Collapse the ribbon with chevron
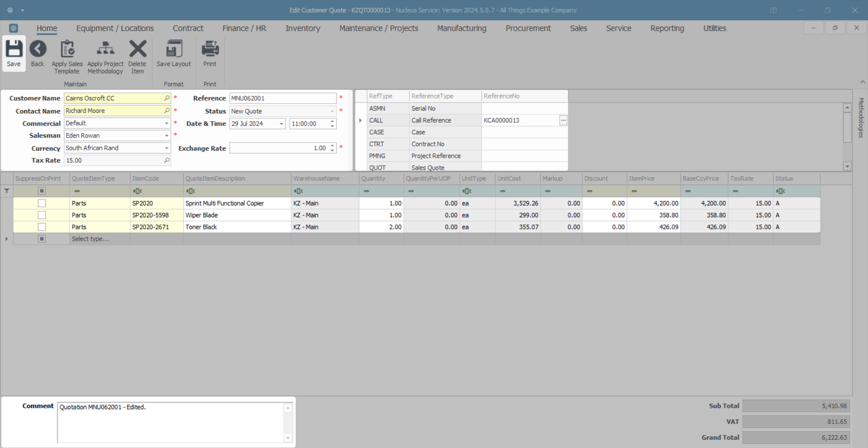The width and height of the screenshot is (868, 448). coord(863,82)
